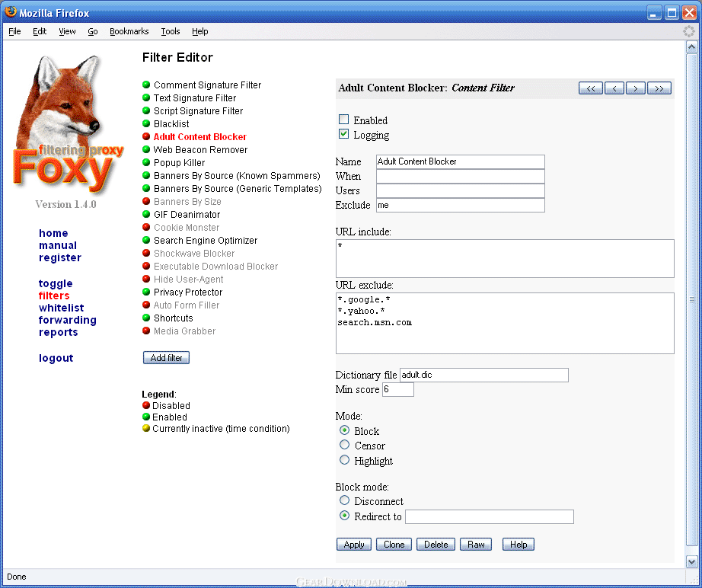Image resolution: width=702 pixels, height=588 pixels.
Task: Select the Search Engine Optimizer filter
Action: tap(206, 241)
